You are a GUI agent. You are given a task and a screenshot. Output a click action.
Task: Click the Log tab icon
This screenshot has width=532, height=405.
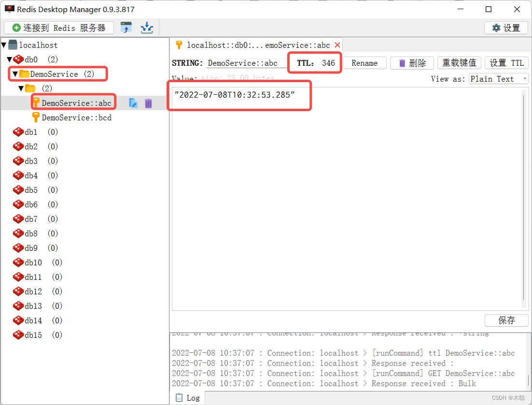179,398
